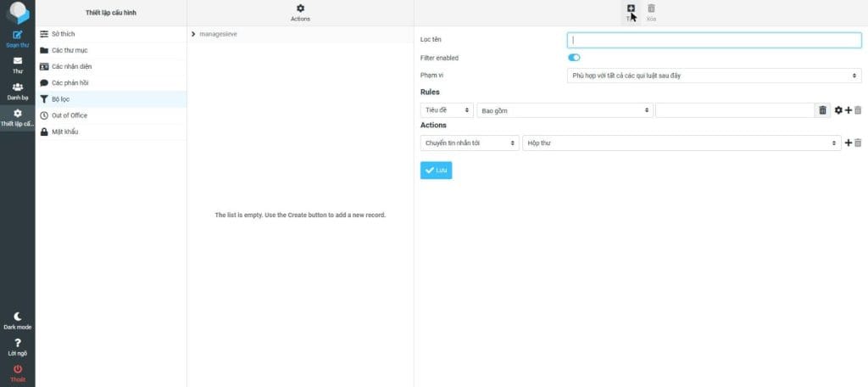Image resolution: width=868 pixels, height=387 pixels.
Task: Open Các nhân diện identities section
Action: point(111,66)
